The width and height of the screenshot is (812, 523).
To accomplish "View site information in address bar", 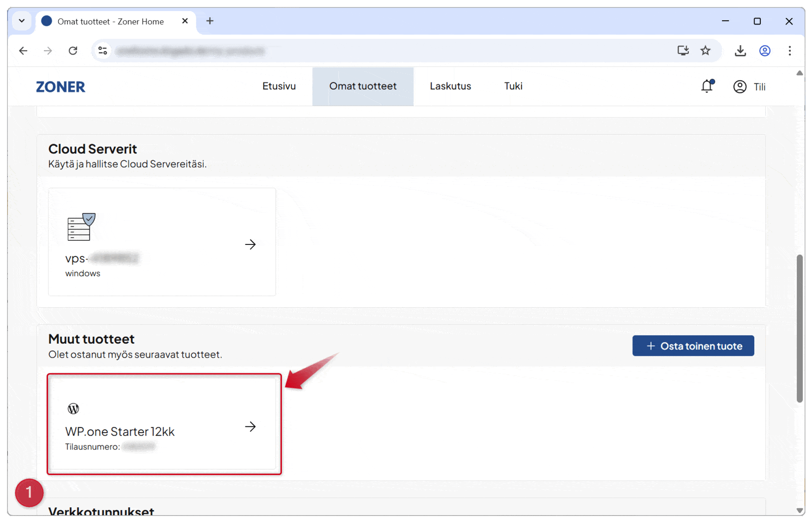I will coord(103,51).
